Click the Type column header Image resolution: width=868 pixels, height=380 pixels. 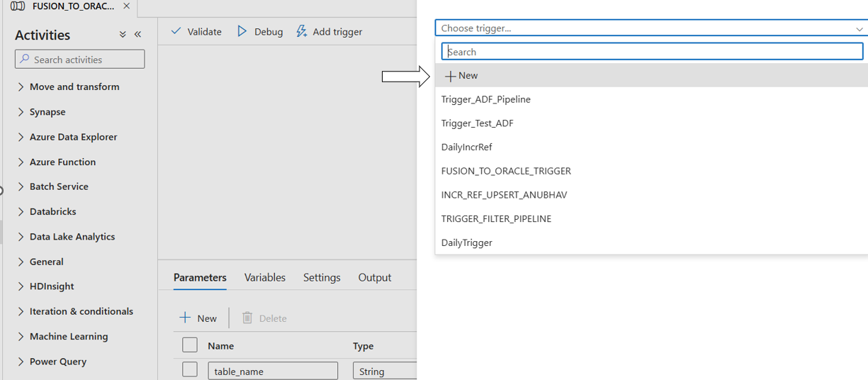click(x=363, y=346)
